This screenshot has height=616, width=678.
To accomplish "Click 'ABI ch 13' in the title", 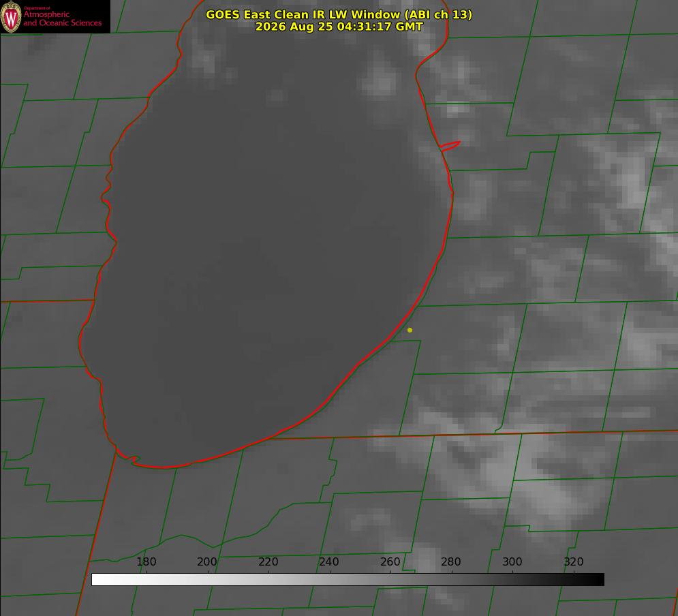I will (x=438, y=14).
